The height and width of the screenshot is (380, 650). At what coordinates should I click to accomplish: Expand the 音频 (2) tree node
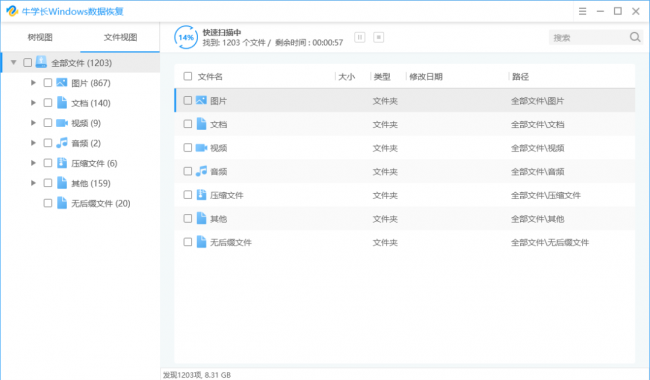[33, 143]
